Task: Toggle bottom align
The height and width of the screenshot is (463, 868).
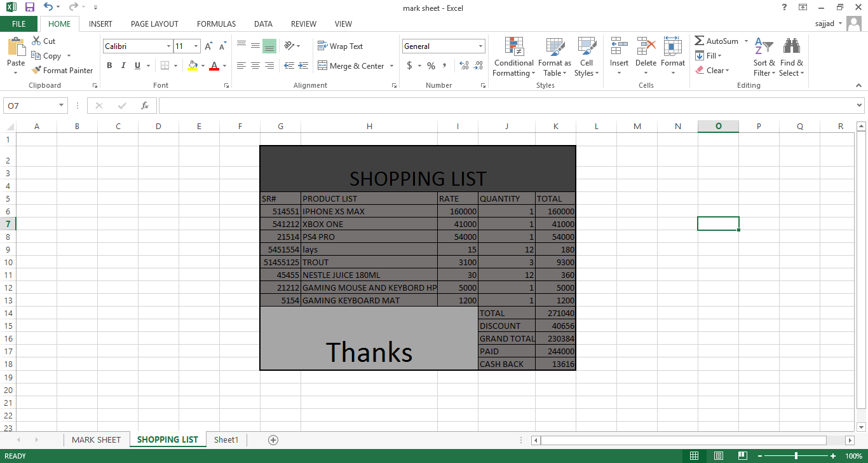Action: (269, 46)
